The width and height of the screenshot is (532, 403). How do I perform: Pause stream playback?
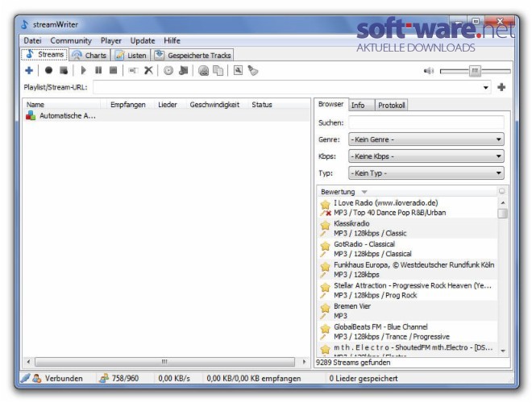pyautogui.click(x=98, y=71)
